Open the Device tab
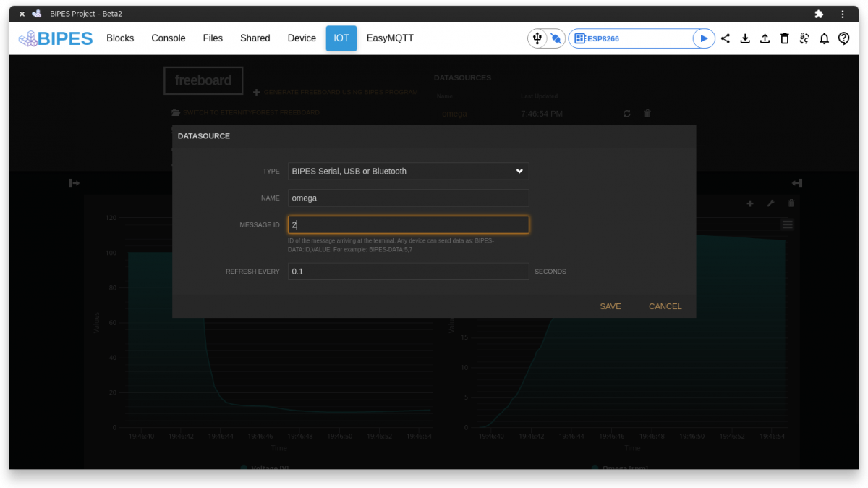This screenshot has width=868, height=488. point(302,38)
